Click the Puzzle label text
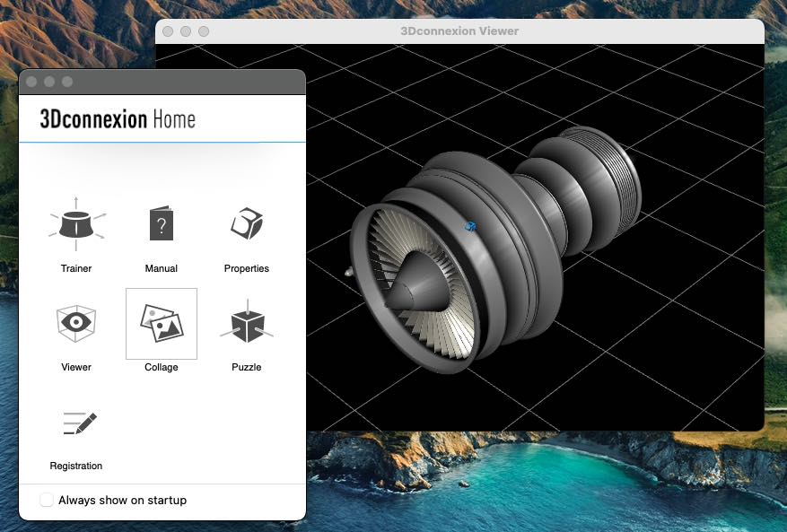This screenshot has height=532, width=787. (247, 367)
